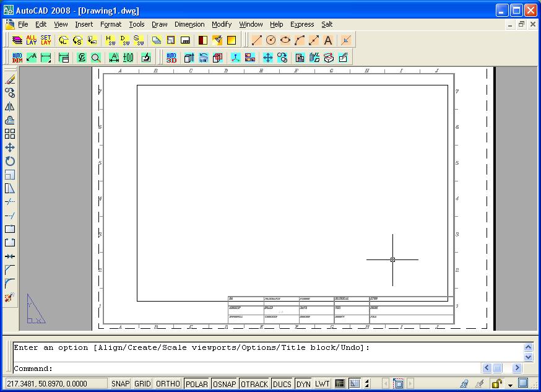Activate the Mirror tool
Viewport: 541px width, 392px height.
coord(9,106)
